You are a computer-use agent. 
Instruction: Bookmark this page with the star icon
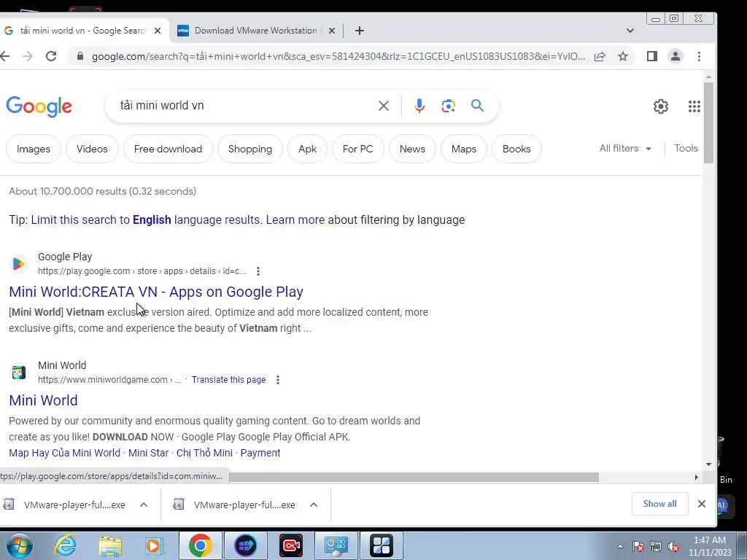[623, 56]
